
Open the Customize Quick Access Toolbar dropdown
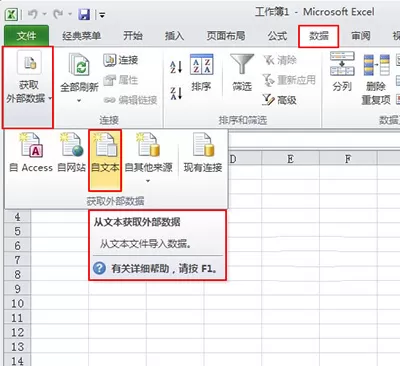[x=102, y=15]
